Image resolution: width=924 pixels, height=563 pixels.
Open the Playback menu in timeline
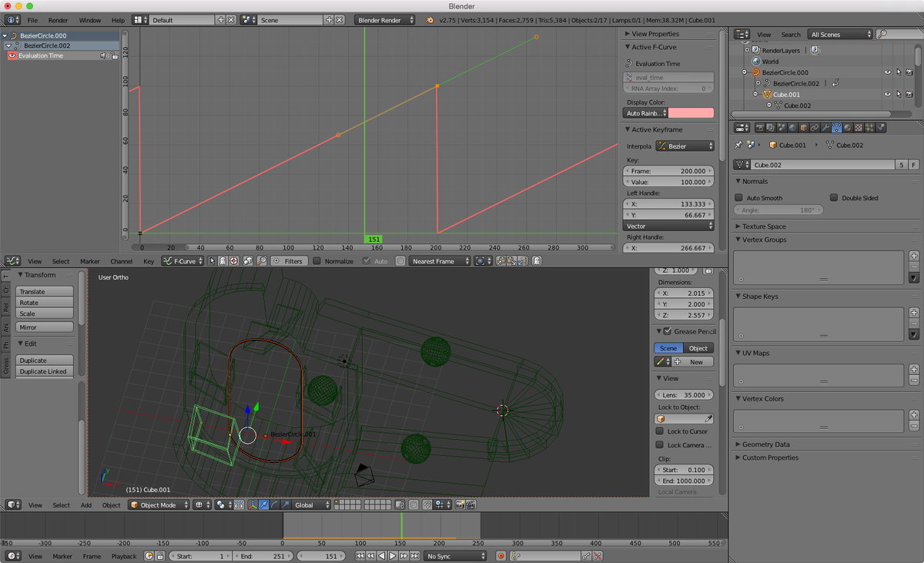point(124,556)
